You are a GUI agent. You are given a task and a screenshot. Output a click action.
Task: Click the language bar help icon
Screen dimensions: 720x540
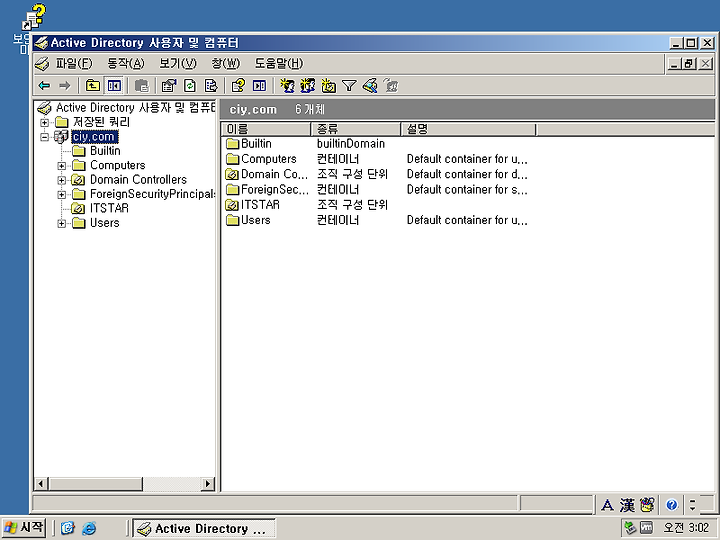coord(671,506)
